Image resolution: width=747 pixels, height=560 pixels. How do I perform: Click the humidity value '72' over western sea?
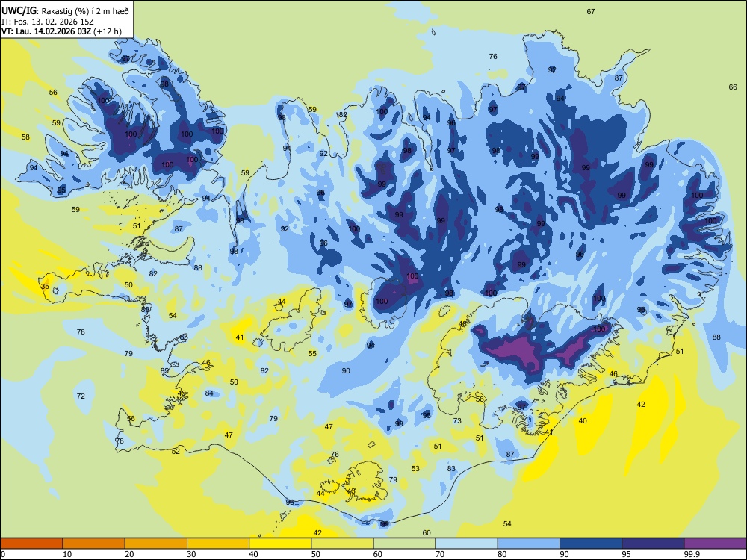[81, 396]
